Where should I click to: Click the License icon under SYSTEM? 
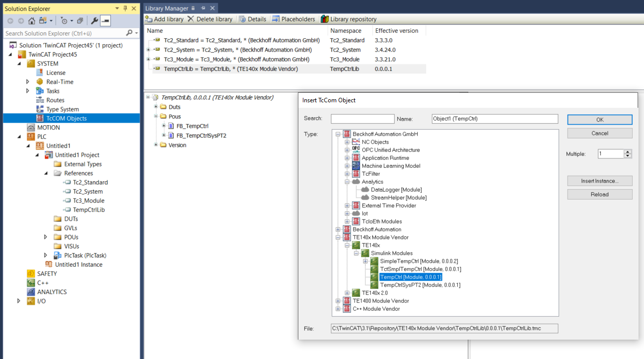tap(40, 72)
